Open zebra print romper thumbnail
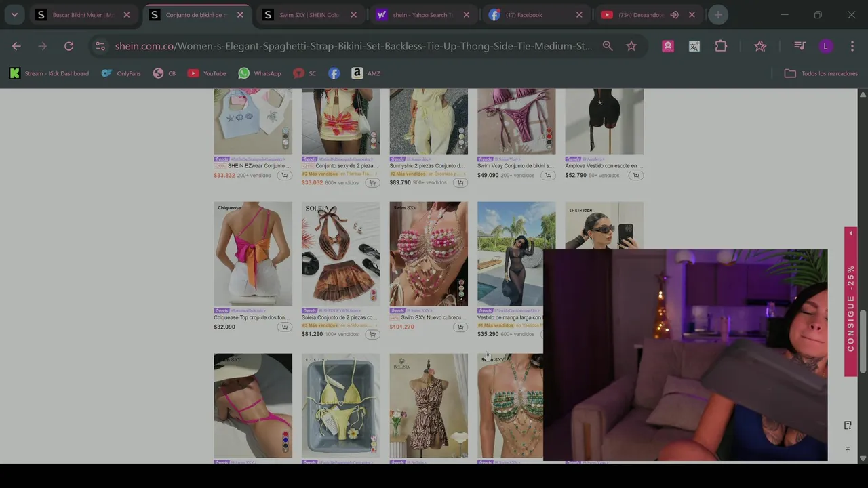 point(429,405)
